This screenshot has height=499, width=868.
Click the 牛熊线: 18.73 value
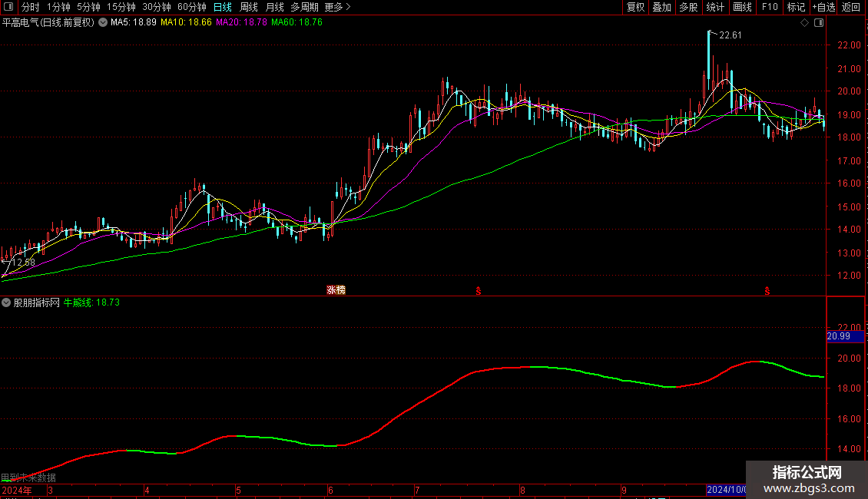[x=91, y=302]
